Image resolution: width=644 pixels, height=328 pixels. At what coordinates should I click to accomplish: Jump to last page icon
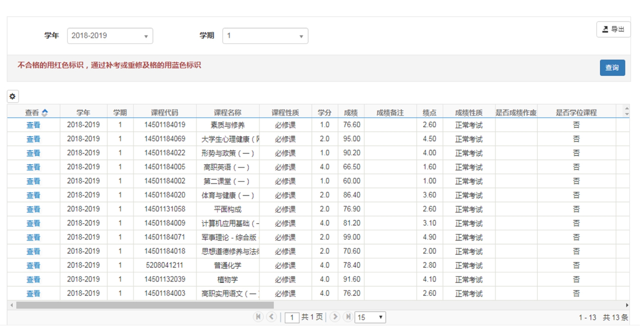[x=348, y=317]
